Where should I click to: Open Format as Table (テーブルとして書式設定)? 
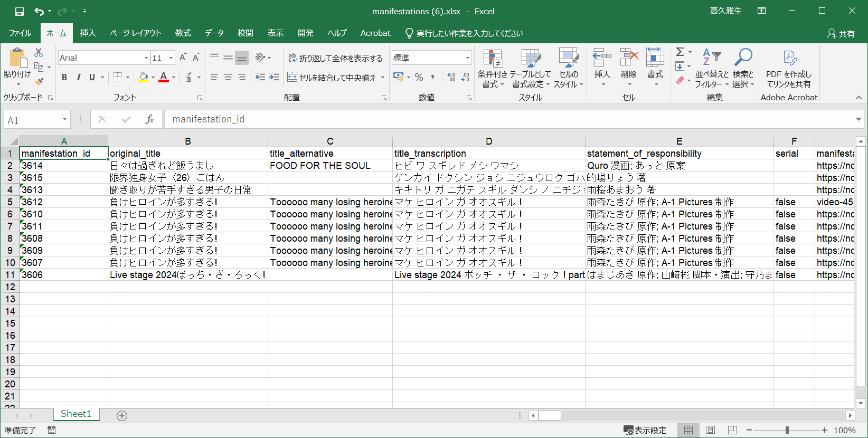point(531,69)
